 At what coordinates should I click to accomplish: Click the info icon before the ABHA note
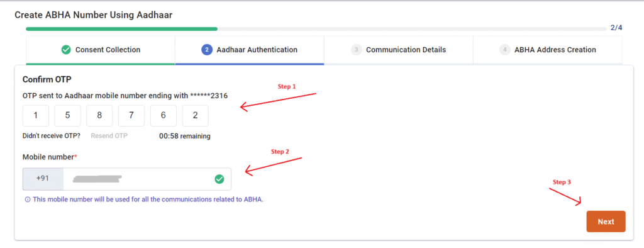tap(28, 200)
